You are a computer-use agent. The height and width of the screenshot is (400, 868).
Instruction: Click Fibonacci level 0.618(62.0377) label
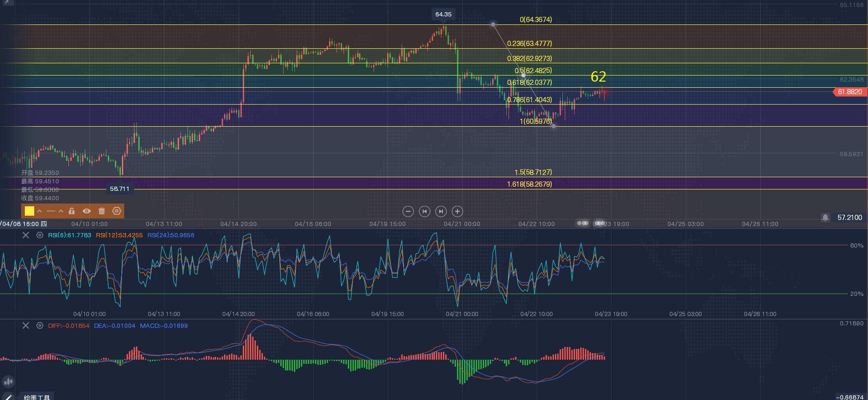coord(530,83)
